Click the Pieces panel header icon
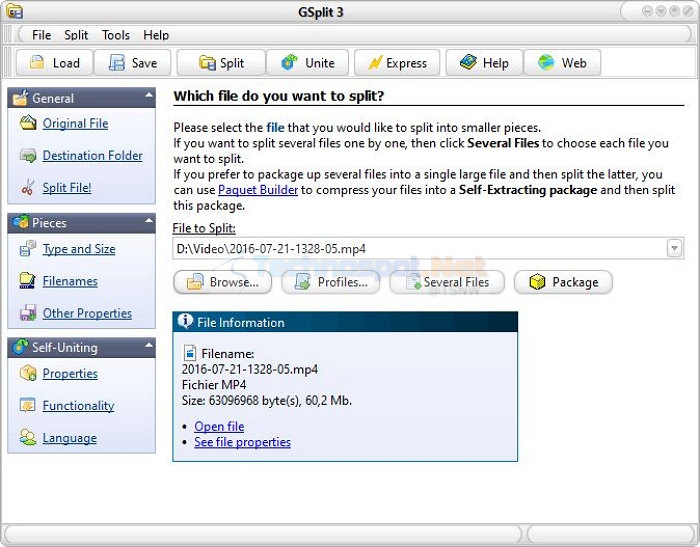This screenshot has height=547, width=700. [x=21, y=222]
